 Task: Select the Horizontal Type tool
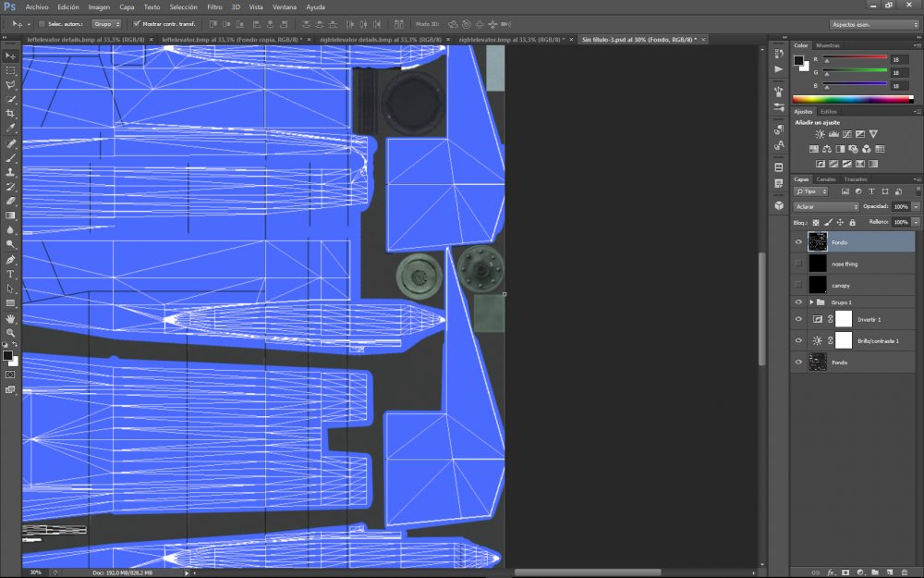click(10, 275)
